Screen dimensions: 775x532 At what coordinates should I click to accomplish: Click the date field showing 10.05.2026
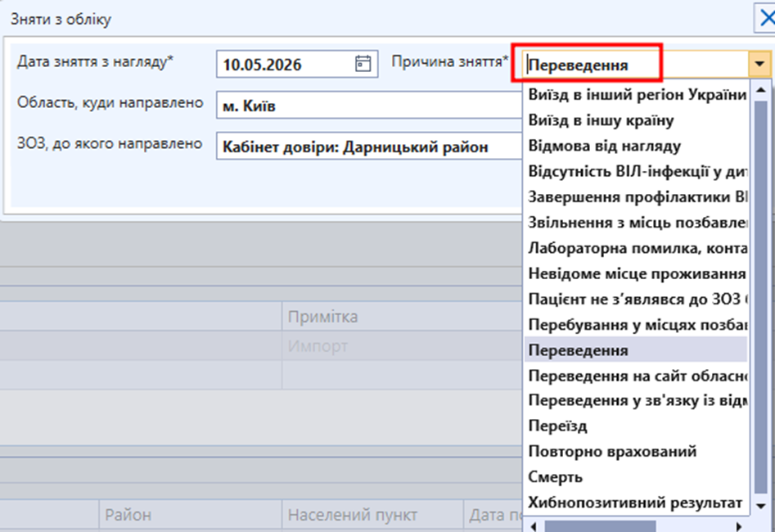click(297, 64)
